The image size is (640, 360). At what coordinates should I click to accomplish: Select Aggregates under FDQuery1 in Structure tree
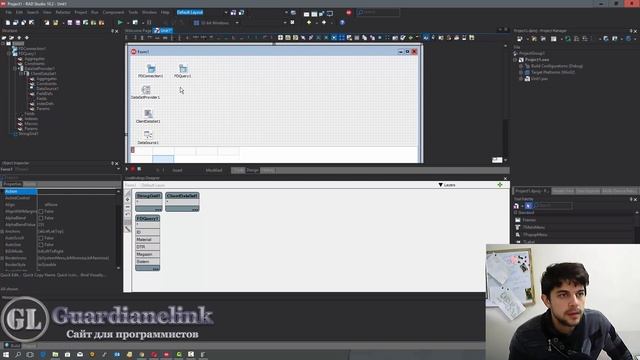tap(35, 59)
